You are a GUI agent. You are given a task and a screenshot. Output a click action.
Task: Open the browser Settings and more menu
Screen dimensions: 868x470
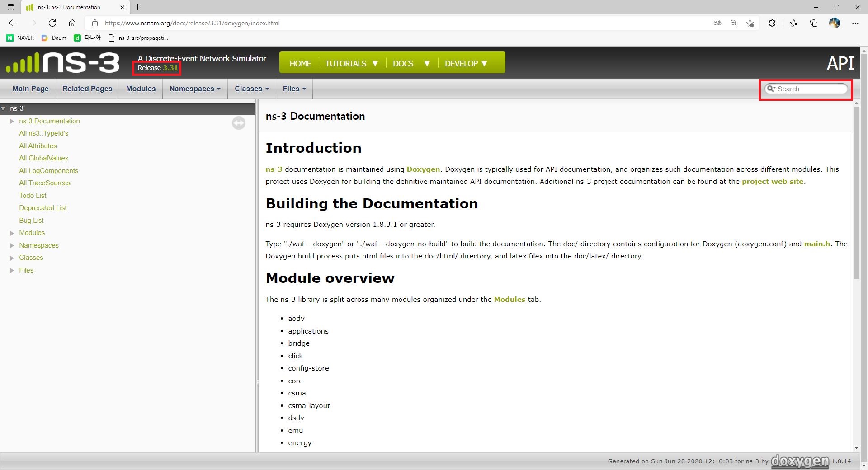(855, 23)
